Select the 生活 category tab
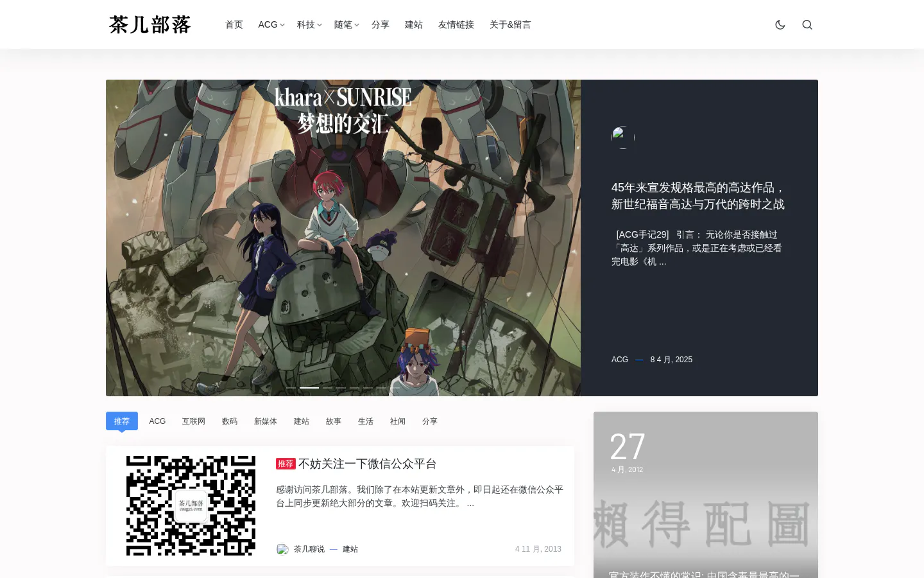The height and width of the screenshot is (578, 924). [x=366, y=421]
